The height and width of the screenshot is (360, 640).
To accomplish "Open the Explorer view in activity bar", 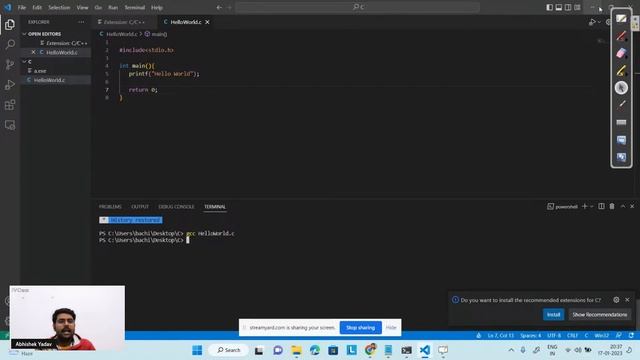I will coord(10,24).
